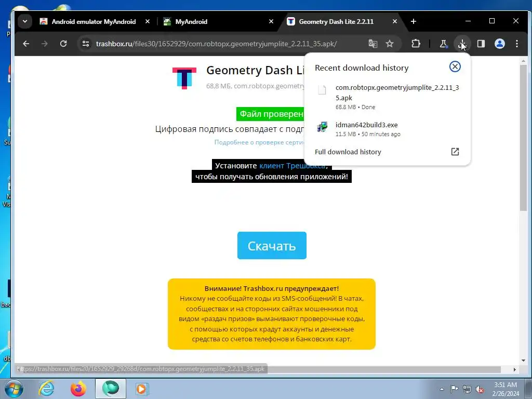Open the Extensions puzzle icon

click(x=416, y=44)
